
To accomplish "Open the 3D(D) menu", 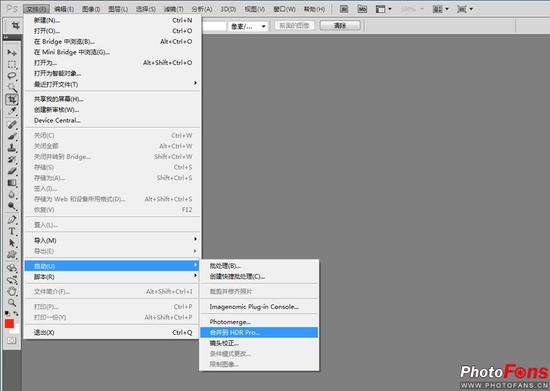I will click(228, 9).
